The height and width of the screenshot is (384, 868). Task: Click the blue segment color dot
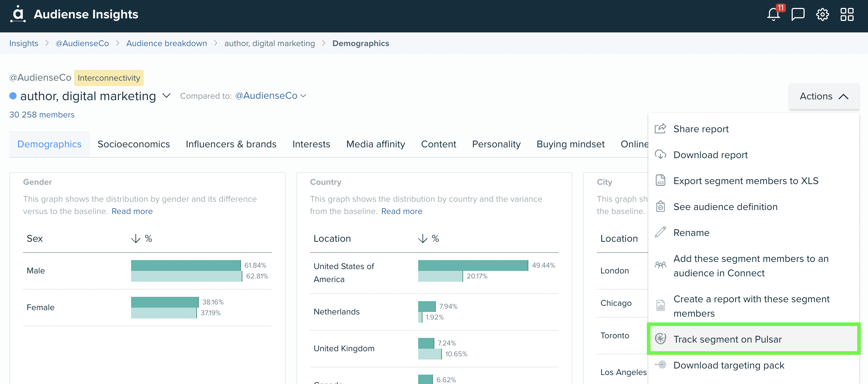13,96
